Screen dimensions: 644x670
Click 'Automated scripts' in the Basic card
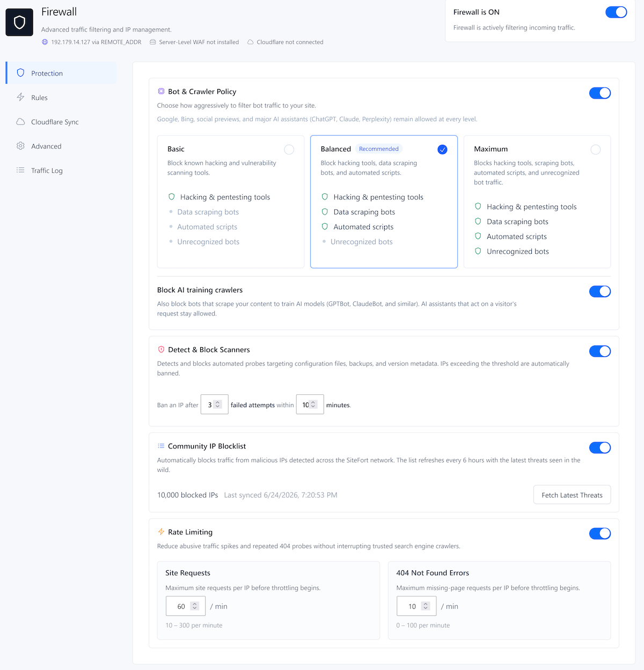pos(207,227)
